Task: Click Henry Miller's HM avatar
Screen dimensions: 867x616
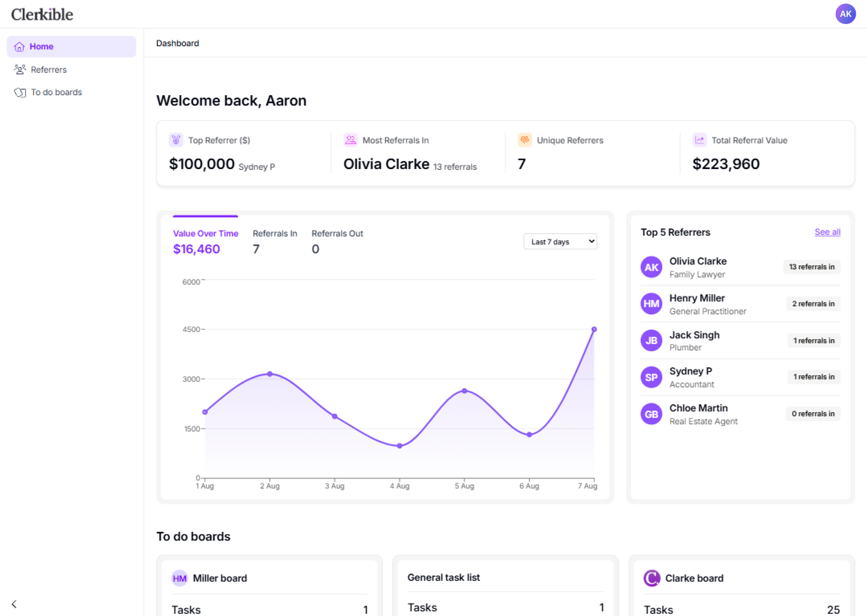Action: click(x=651, y=303)
